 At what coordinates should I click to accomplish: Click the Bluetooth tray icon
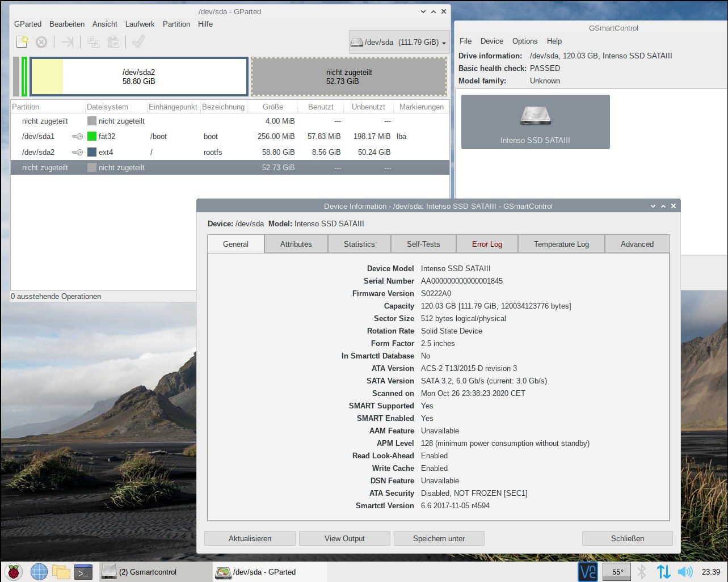642,572
